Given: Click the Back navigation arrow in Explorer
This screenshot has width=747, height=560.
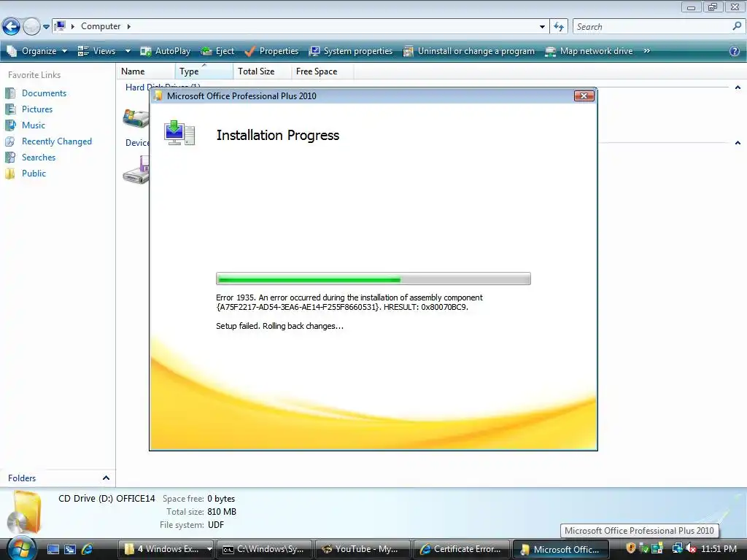Looking at the screenshot, I should [11, 27].
